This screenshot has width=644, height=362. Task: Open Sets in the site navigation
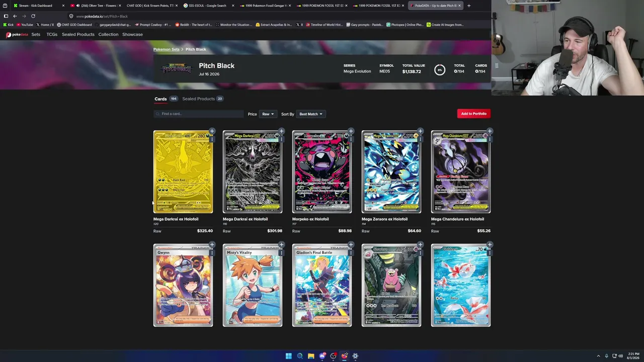click(x=36, y=35)
